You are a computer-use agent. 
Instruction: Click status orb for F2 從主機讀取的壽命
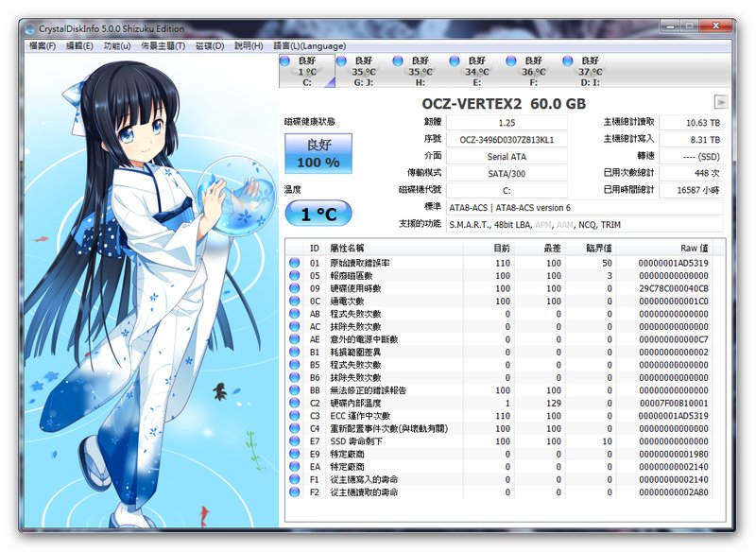click(294, 492)
